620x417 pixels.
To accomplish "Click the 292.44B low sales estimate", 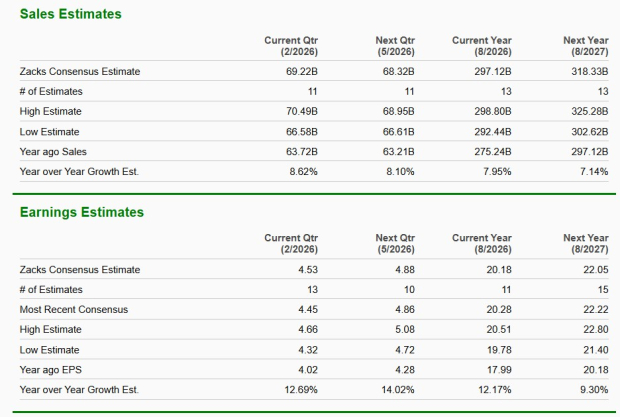I will (496, 131).
